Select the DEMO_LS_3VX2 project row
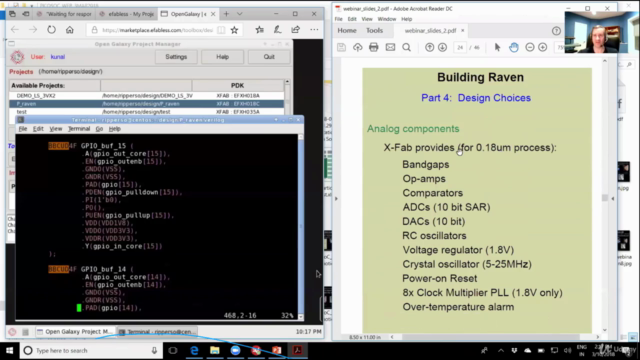 [147, 96]
